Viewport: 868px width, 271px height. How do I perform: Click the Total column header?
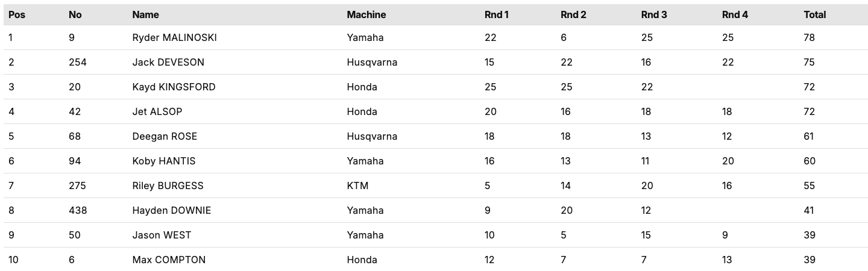[x=815, y=14]
